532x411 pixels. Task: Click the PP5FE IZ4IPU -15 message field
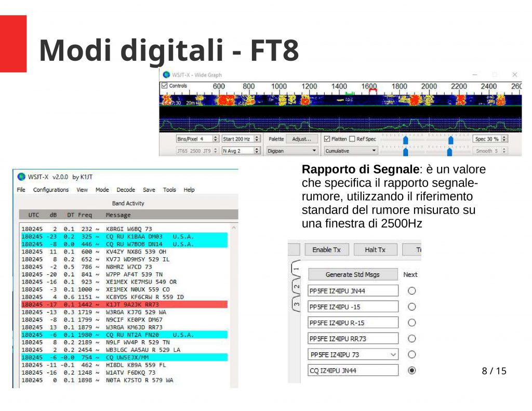[x=353, y=307]
